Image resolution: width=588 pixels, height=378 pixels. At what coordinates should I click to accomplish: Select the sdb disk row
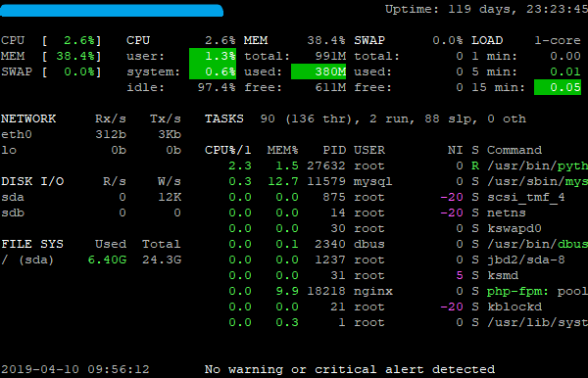click(x=91, y=213)
